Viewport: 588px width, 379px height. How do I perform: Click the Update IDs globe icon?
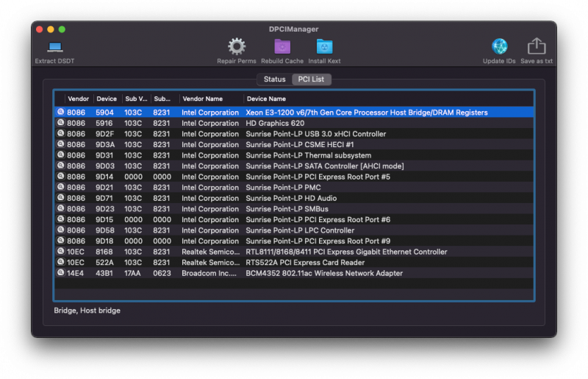click(x=499, y=47)
